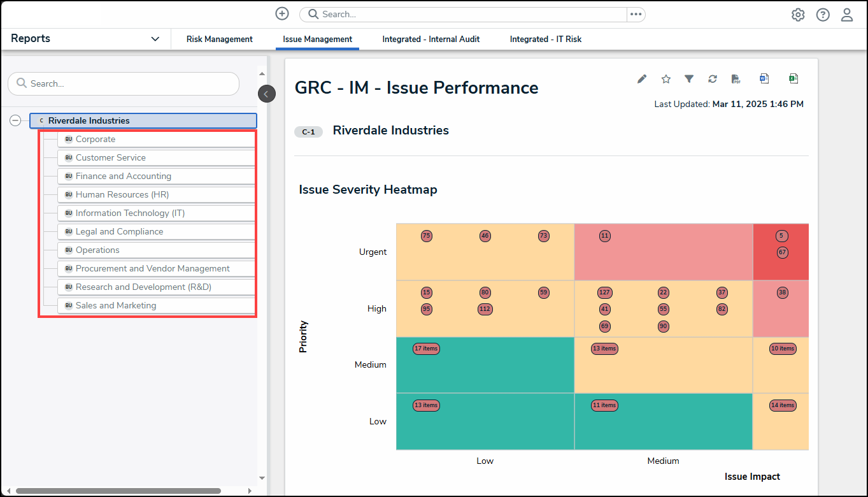
Task: Collapse the left navigation panel
Action: [x=266, y=94]
